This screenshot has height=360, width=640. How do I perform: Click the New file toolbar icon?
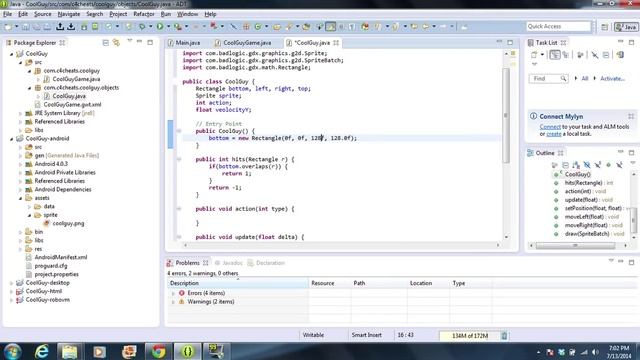(x=8, y=27)
